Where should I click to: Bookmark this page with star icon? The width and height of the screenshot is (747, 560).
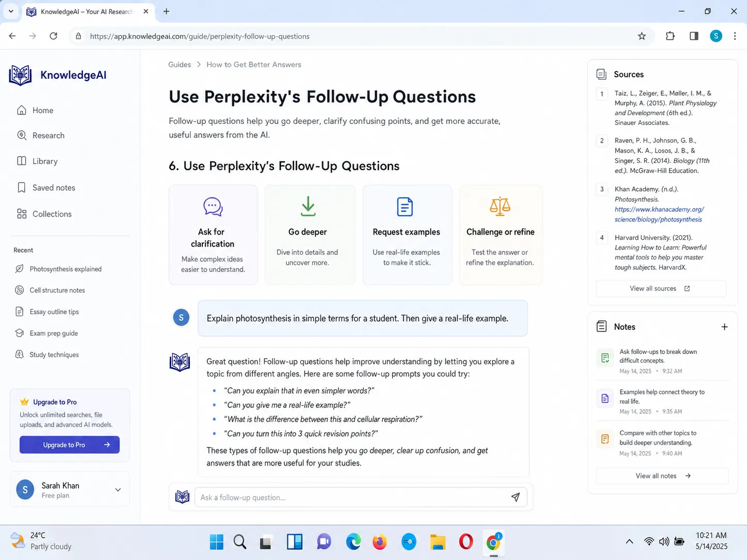click(642, 36)
